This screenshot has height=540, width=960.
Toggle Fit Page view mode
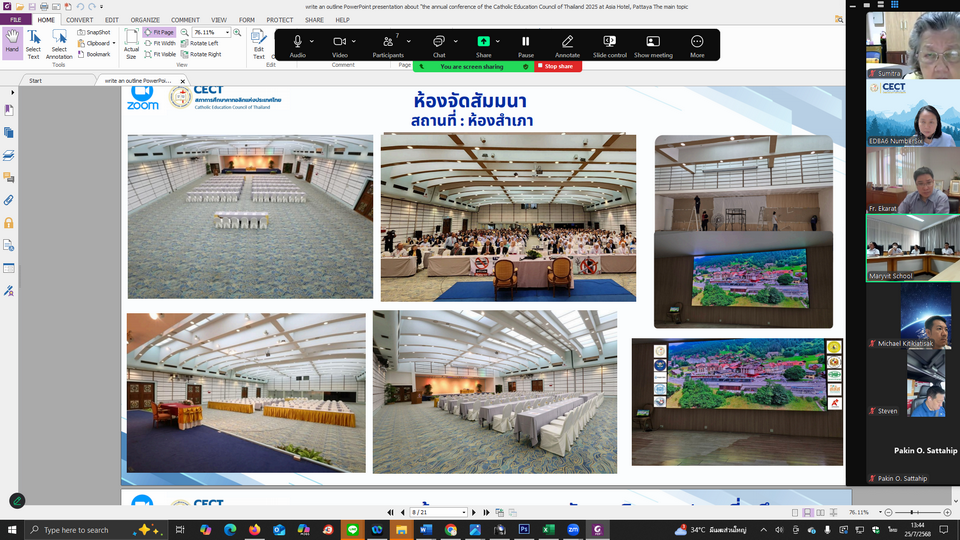click(x=159, y=32)
